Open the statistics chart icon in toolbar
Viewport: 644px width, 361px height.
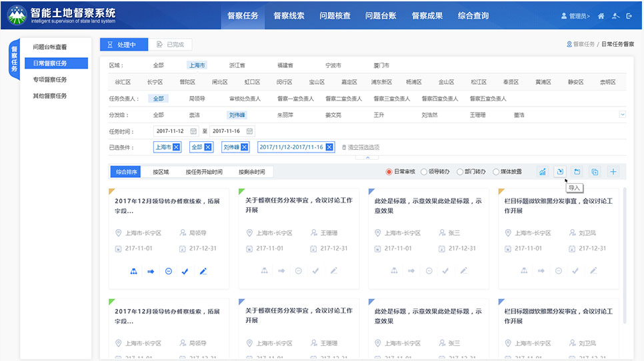(x=543, y=172)
